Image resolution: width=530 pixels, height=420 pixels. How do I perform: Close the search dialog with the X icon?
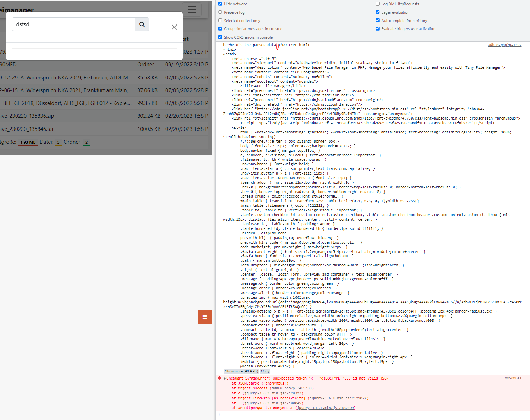coord(174,27)
